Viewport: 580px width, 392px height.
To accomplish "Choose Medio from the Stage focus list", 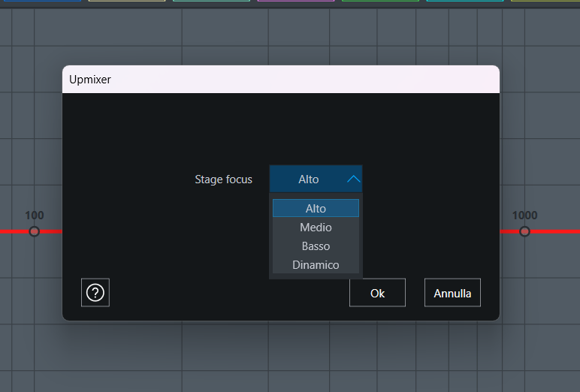I will pos(316,227).
